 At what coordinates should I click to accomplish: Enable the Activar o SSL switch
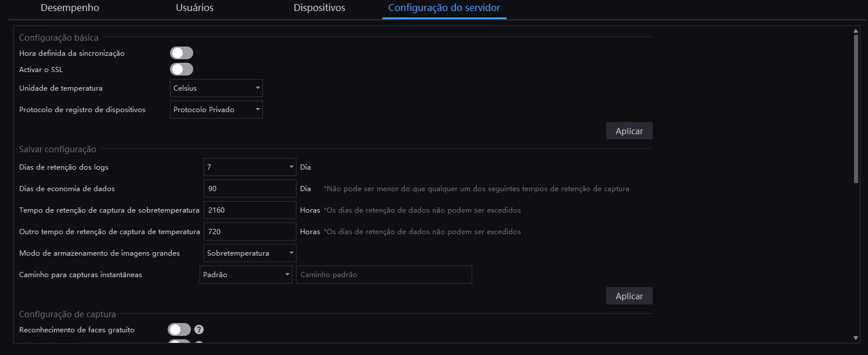pyautogui.click(x=181, y=70)
